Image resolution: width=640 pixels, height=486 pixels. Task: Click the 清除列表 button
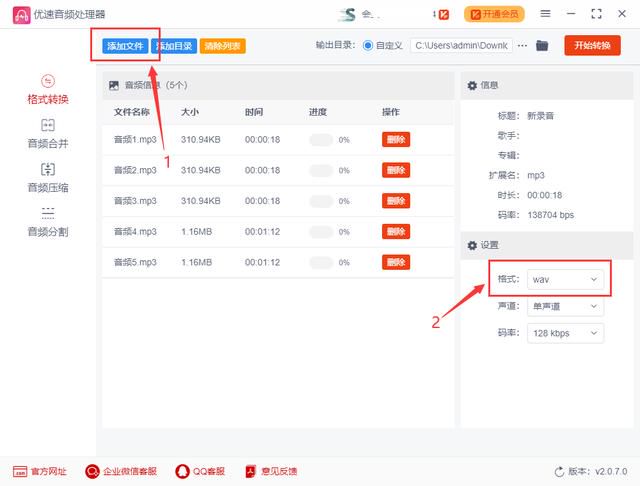pyautogui.click(x=223, y=46)
